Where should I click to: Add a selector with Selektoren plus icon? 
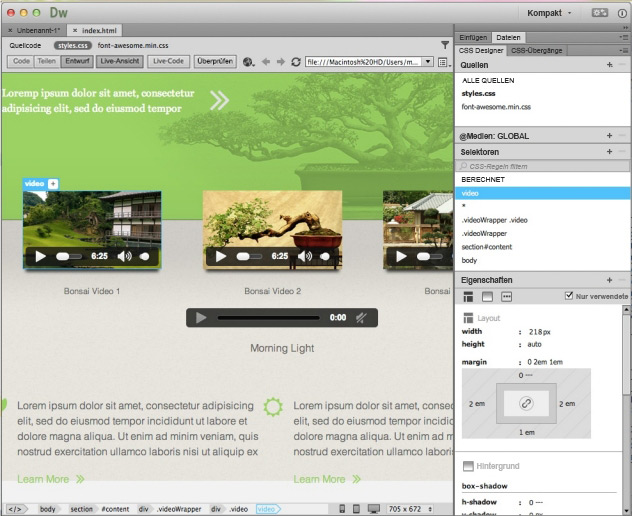[x=609, y=152]
